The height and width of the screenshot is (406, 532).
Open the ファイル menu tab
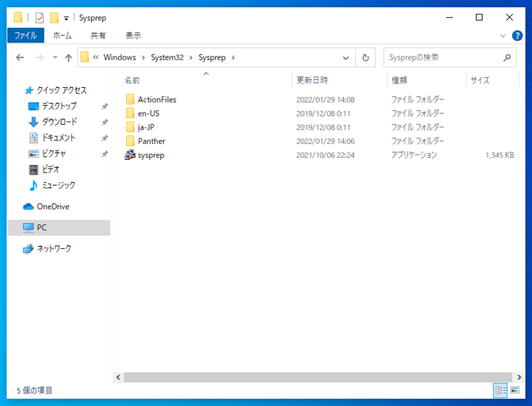coord(25,36)
